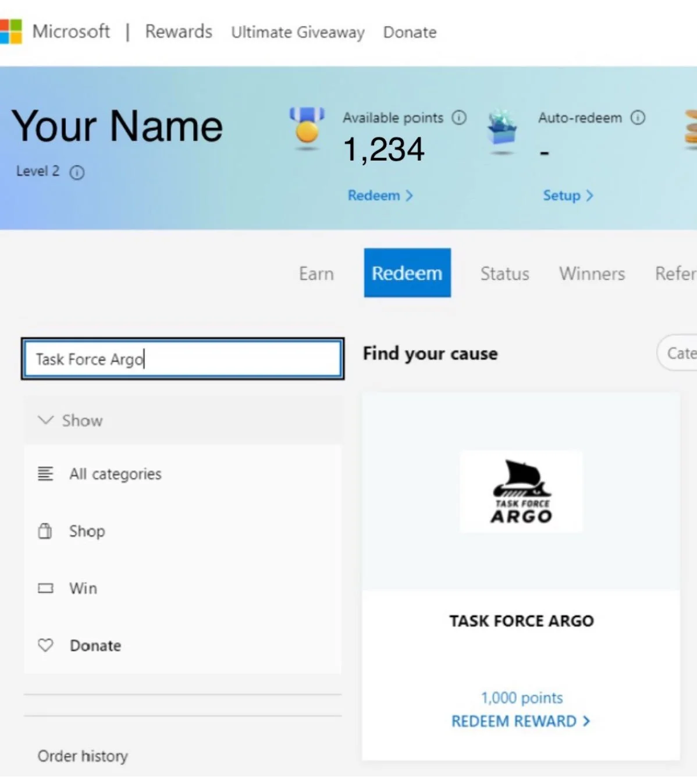Click the Win ticket icon
Viewport: 697px width, 784px height.
pyautogui.click(x=45, y=588)
